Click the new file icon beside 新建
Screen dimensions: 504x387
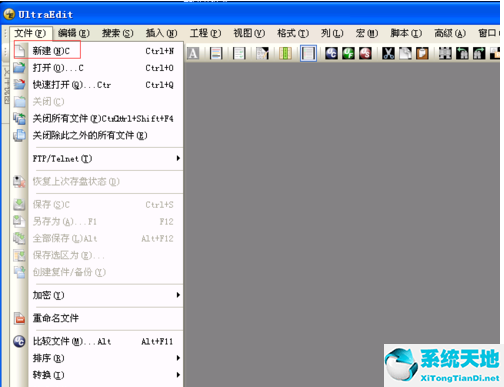20,51
